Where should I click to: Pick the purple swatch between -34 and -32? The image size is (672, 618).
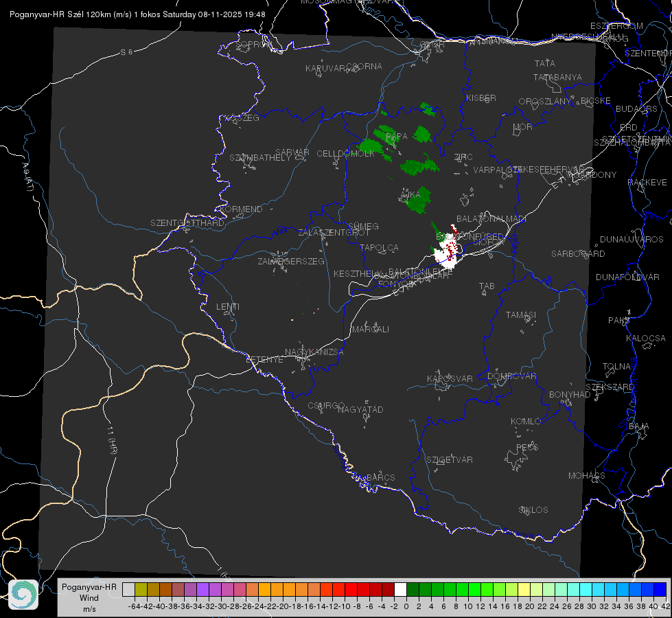[202, 589]
